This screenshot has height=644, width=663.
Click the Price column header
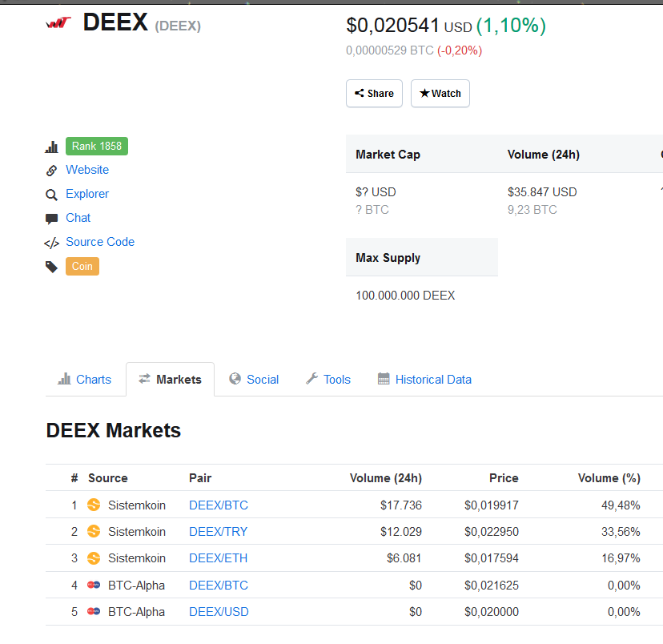pyautogui.click(x=504, y=478)
